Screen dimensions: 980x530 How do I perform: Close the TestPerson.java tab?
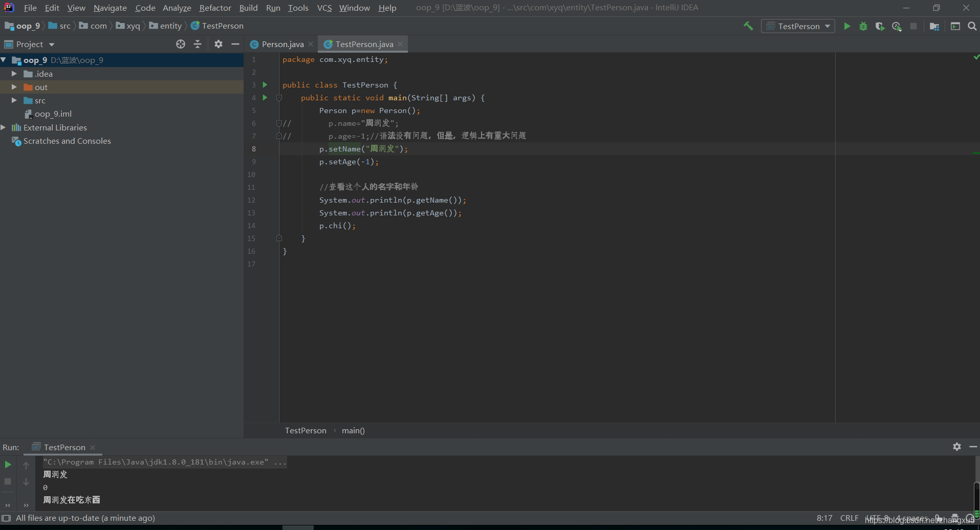400,44
